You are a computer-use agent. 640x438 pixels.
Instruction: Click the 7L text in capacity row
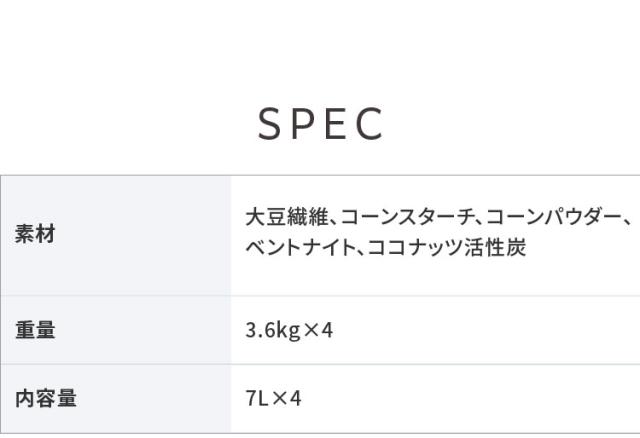(257, 398)
